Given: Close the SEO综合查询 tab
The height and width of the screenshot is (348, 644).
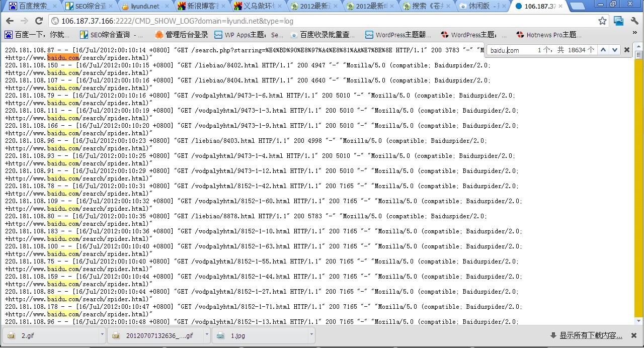Looking at the screenshot, I should (x=111, y=7).
